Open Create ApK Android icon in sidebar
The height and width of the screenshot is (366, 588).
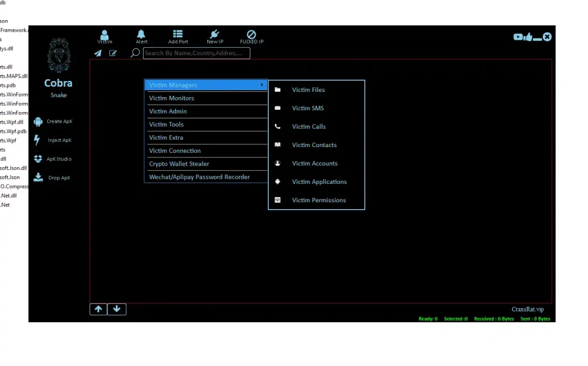38,121
